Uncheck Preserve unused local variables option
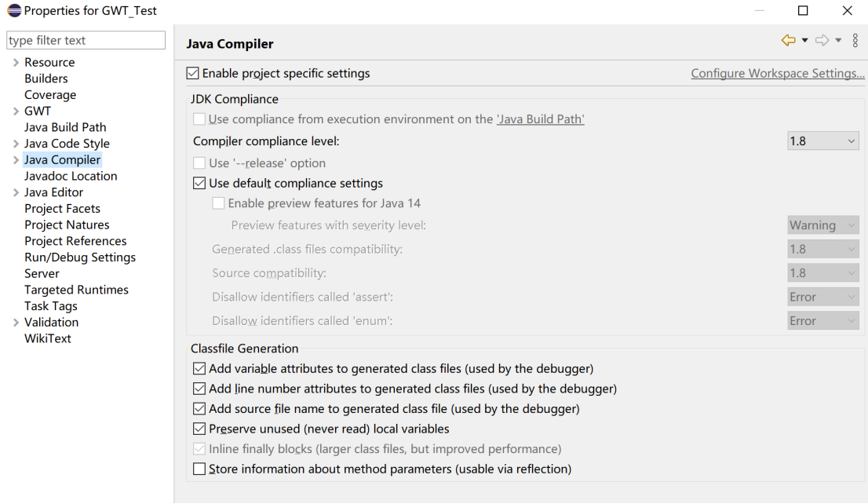The image size is (868, 504). click(x=199, y=429)
